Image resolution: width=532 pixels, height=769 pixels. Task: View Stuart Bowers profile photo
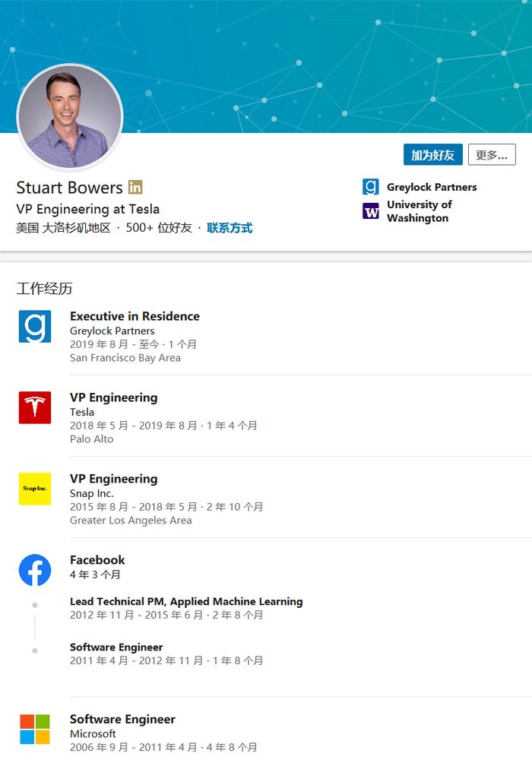[70, 118]
